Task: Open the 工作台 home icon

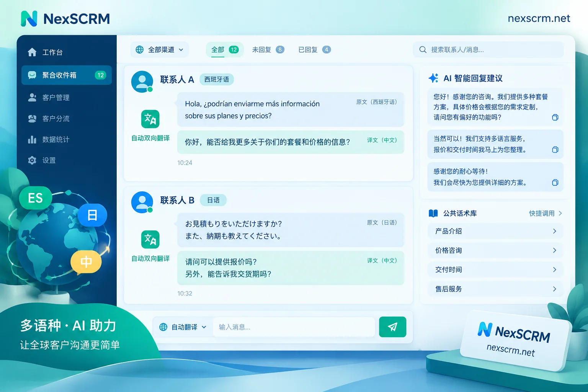Action: [x=32, y=52]
